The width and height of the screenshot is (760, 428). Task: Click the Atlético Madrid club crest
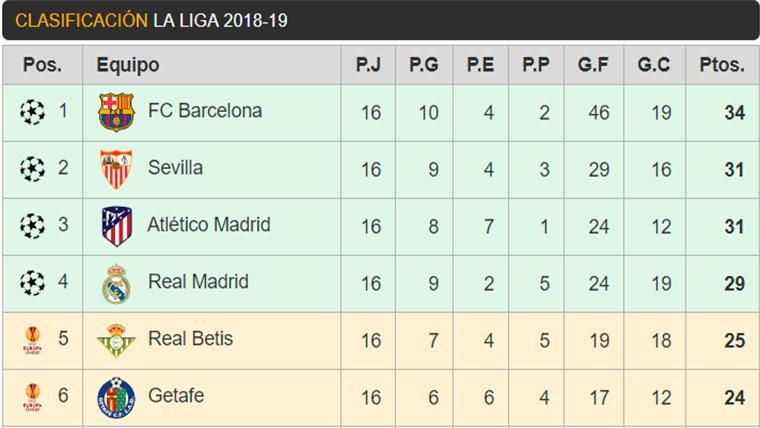coord(116,226)
